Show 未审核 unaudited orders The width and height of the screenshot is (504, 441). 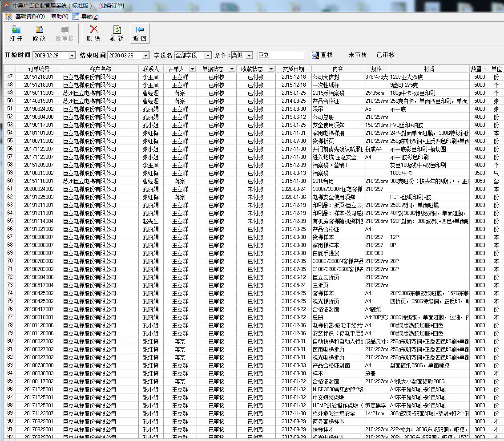[x=358, y=55]
